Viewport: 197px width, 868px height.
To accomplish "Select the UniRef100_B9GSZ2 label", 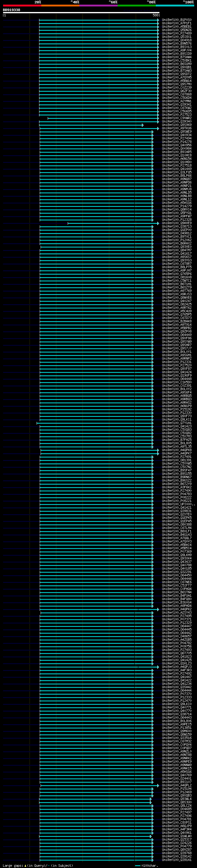I will click(x=176, y=480).
